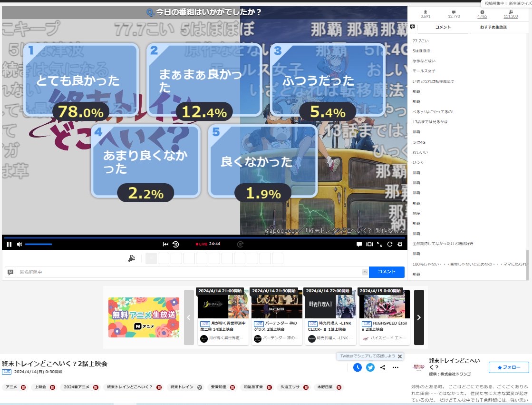Close the Twitter share tooltip
This screenshot has height=405, width=532.
[x=400, y=356]
